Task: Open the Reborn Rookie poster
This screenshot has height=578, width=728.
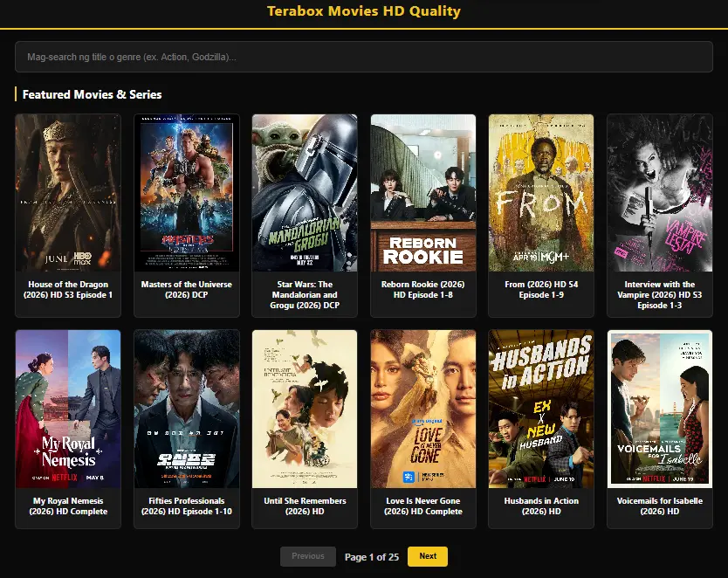Action: [x=423, y=193]
